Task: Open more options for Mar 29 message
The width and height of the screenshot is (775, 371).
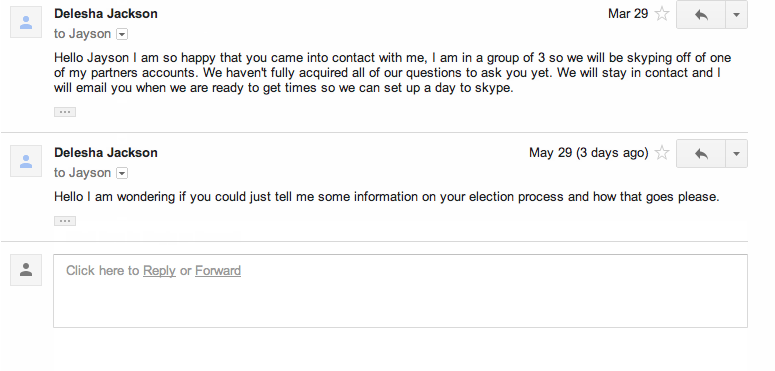Action: click(x=736, y=14)
